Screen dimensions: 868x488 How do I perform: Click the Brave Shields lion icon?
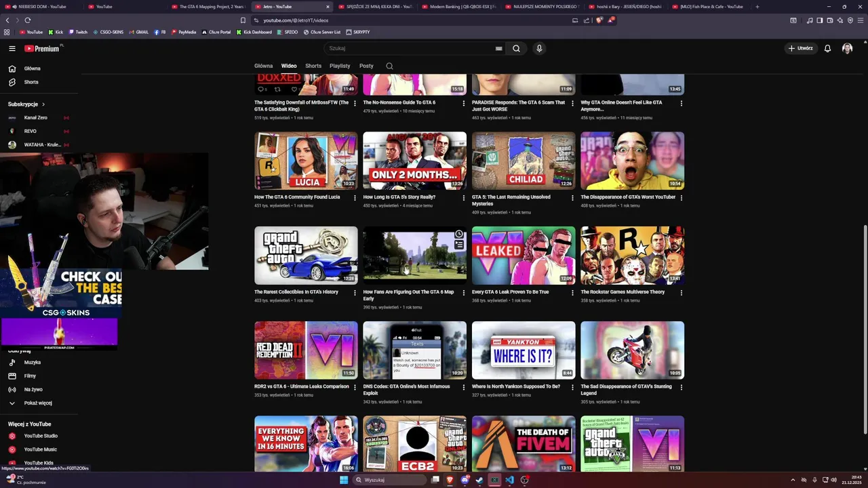[x=599, y=20]
